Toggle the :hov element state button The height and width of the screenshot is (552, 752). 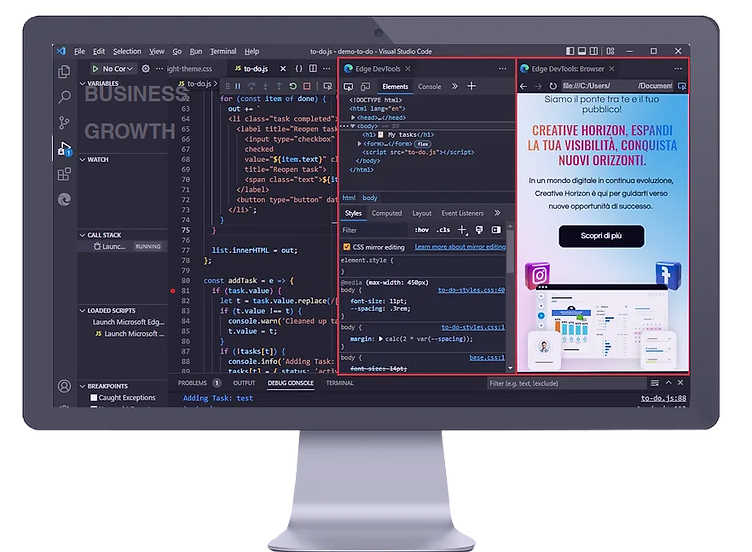pyautogui.click(x=422, y=230)
